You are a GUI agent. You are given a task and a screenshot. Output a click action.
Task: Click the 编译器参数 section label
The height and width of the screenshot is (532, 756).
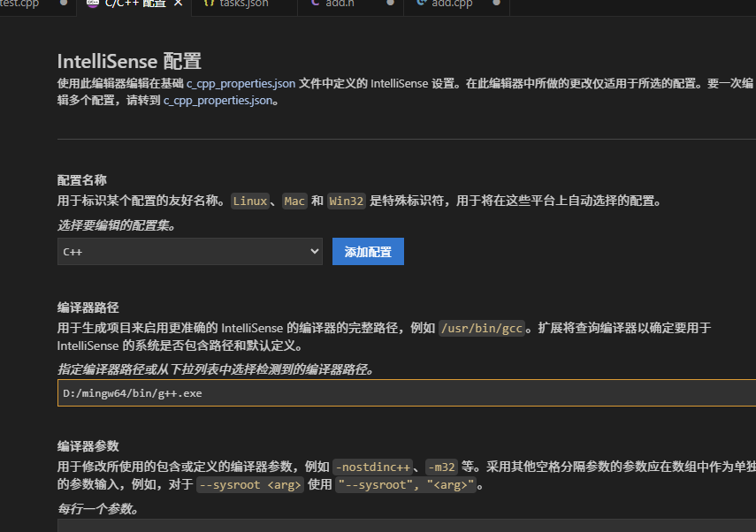(88, 446)
